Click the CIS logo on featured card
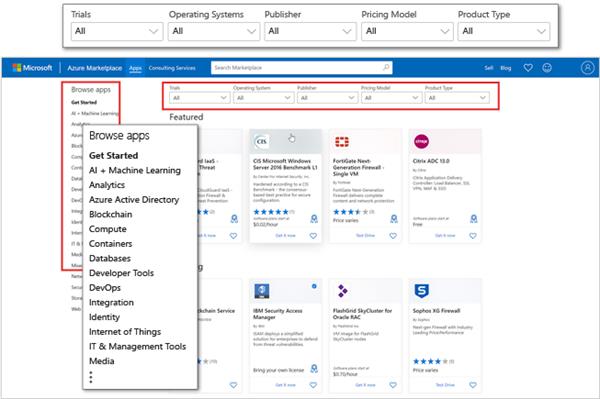Image resolution: width=600 pixels, height=399 pixels. [262, 142]
